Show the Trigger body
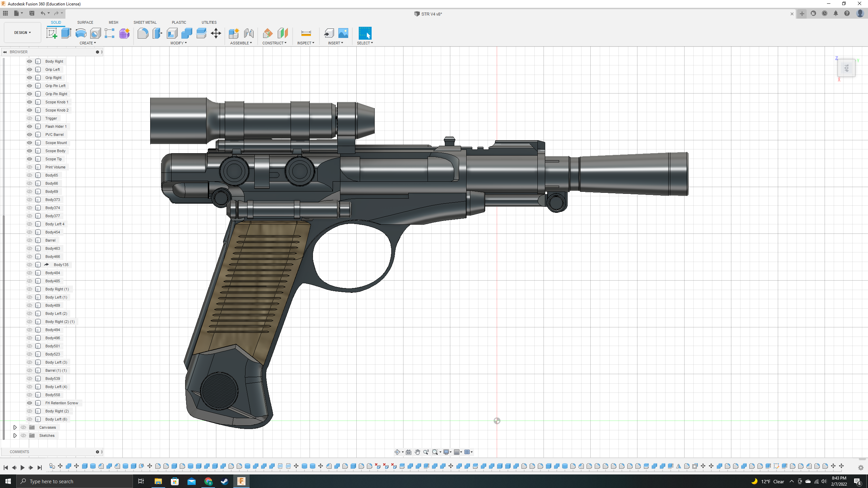The width and height of the screenshot is (868, 488). pos(29,118)
